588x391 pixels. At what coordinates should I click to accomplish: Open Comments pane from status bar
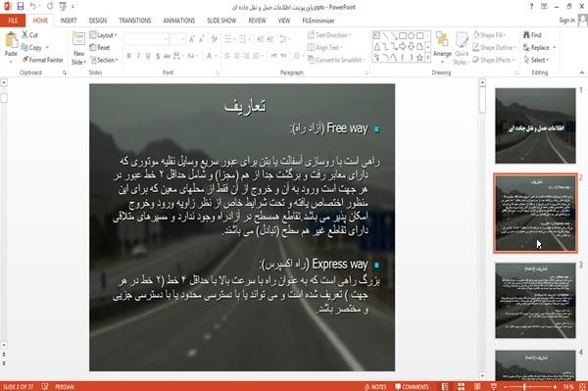coord(412,387)
